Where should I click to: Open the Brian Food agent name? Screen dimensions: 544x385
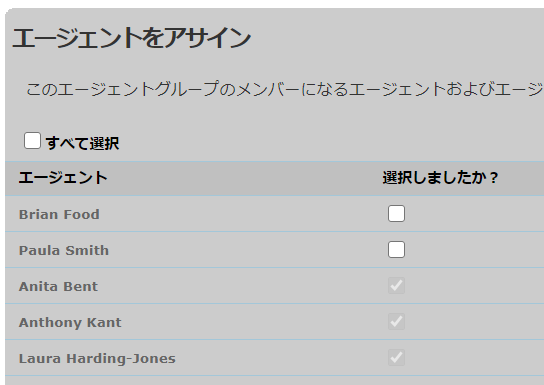point(59,214)
